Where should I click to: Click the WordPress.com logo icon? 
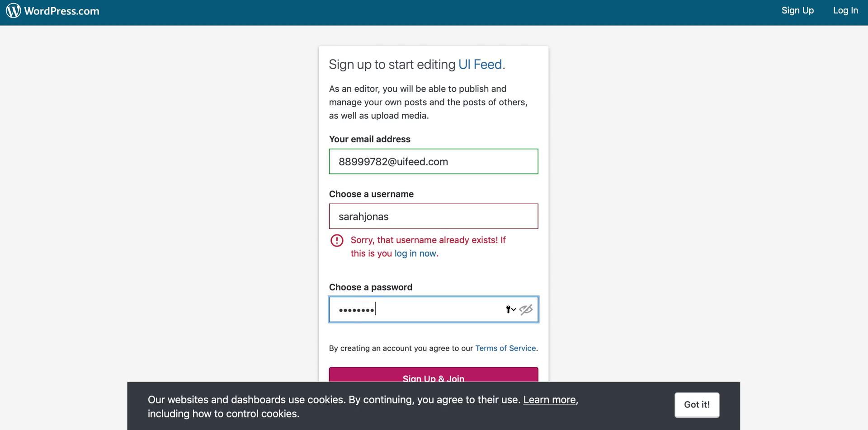(13, 10)
